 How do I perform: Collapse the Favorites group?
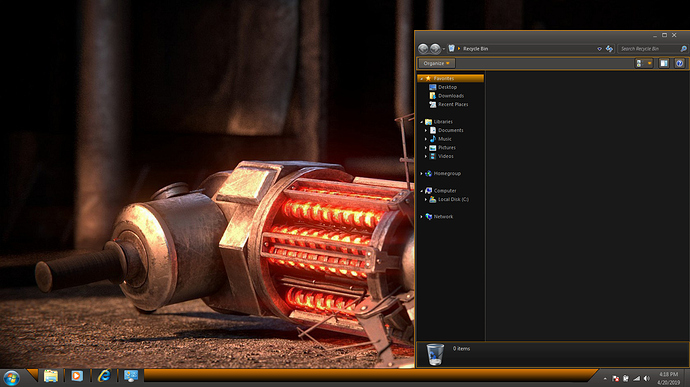422,79
